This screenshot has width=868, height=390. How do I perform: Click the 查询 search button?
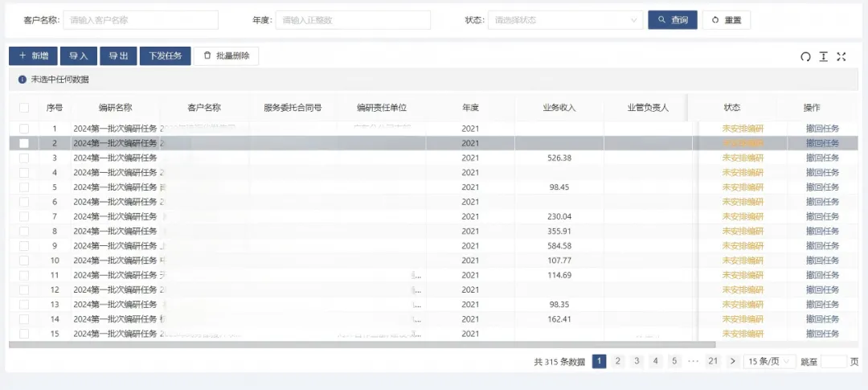pyautogui.click(x=673, y=20)
